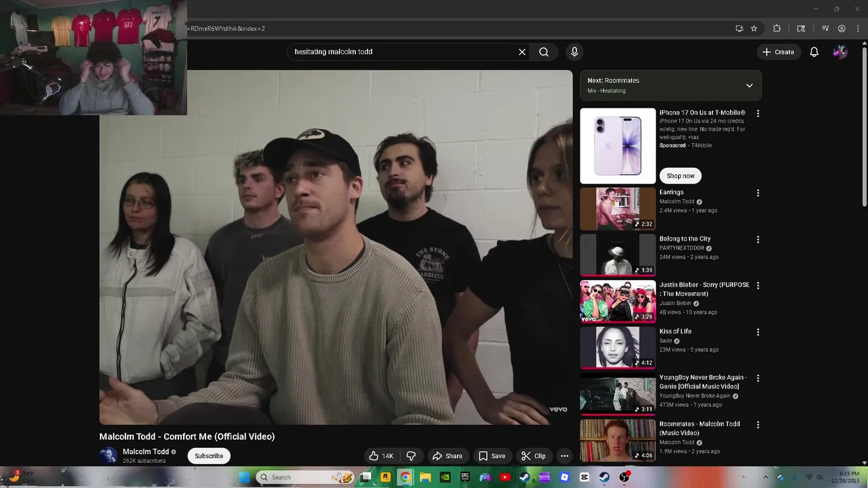Open YouTube notifications bell
The height and width of the screenshot is (488, 868).
814,52
